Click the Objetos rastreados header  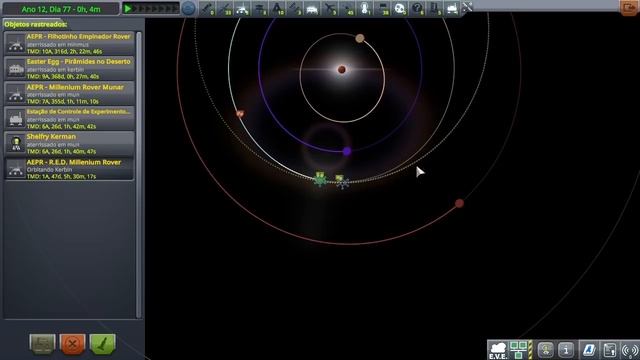point(36,24)
